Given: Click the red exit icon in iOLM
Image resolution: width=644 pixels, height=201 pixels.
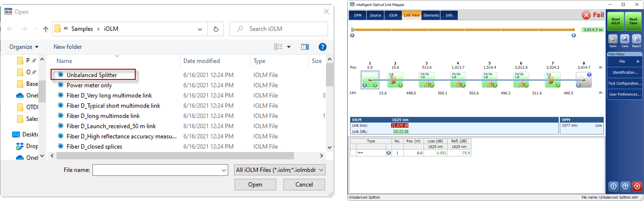Looking at the screenshot, I should 637,186.
